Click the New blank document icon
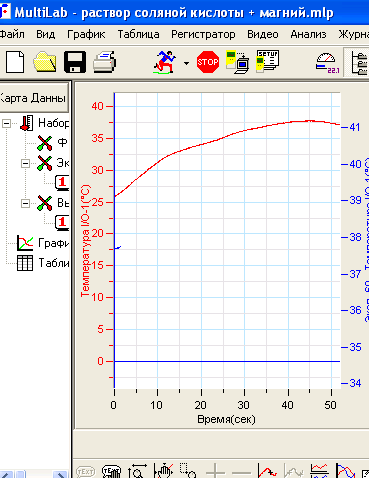 (15, 62)
